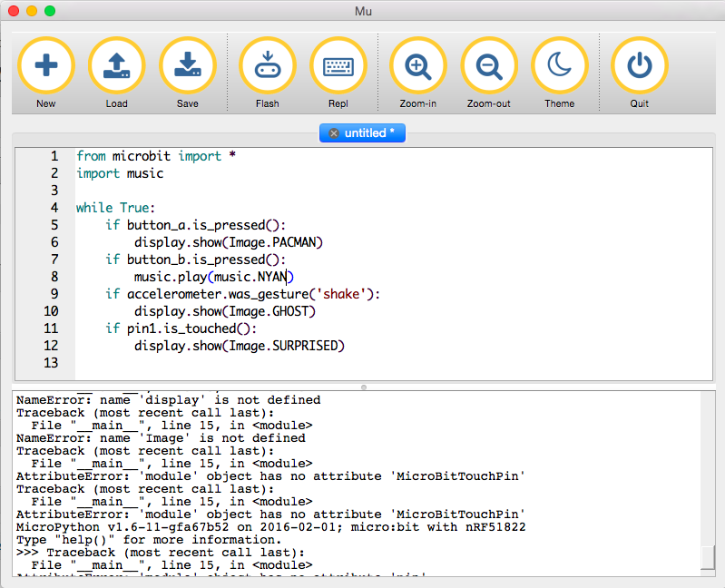Open the Repl console
Viewport: 725px width, 588px height.
pyautogui.click(x=338, y=65)
